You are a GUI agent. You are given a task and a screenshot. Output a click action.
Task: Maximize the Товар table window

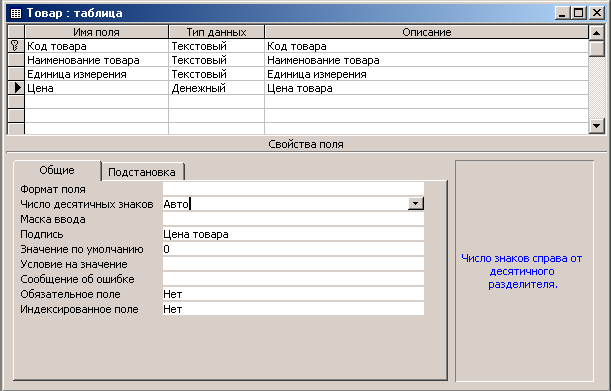click(579, 13)
